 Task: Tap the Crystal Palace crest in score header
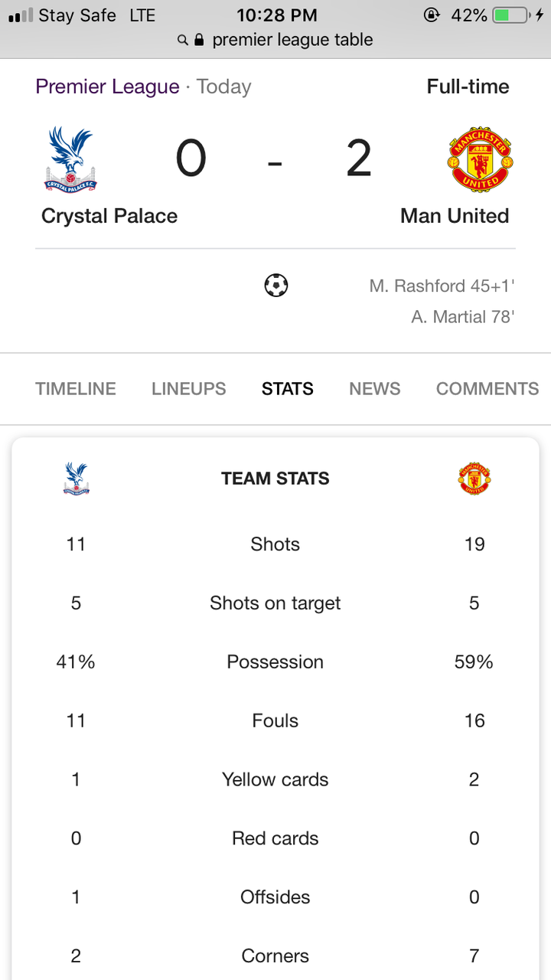(70, 160)
